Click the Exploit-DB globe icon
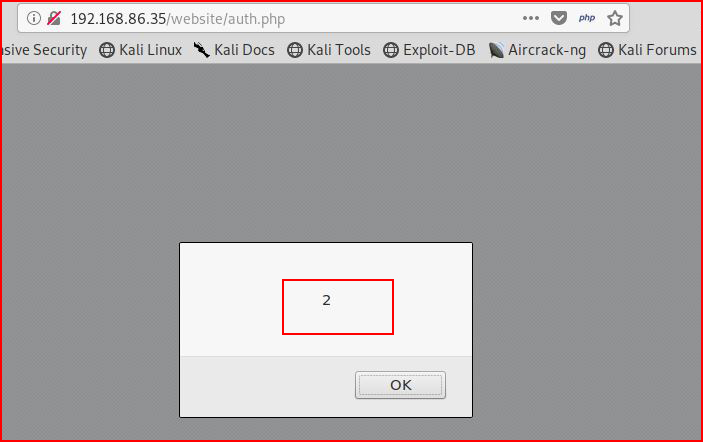703x442 pixels. 391,50
